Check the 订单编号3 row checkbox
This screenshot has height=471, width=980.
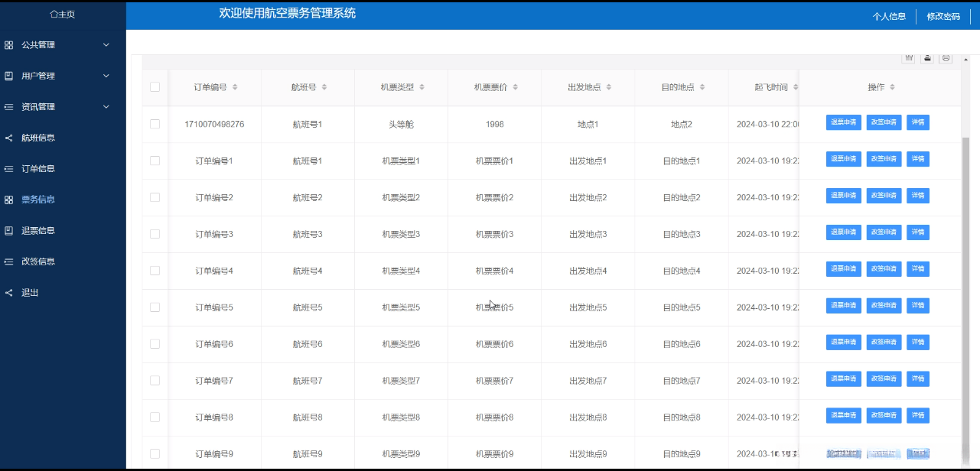point(155,234)
